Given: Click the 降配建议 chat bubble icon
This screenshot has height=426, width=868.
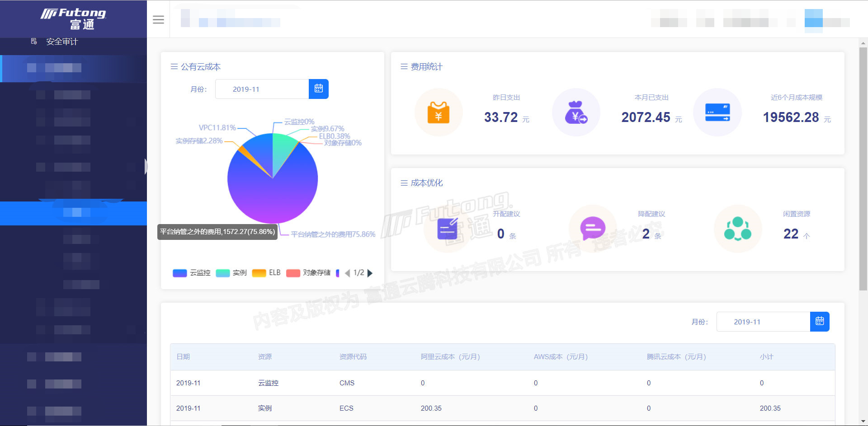Looking at the screenshot, I should [593, 229].
